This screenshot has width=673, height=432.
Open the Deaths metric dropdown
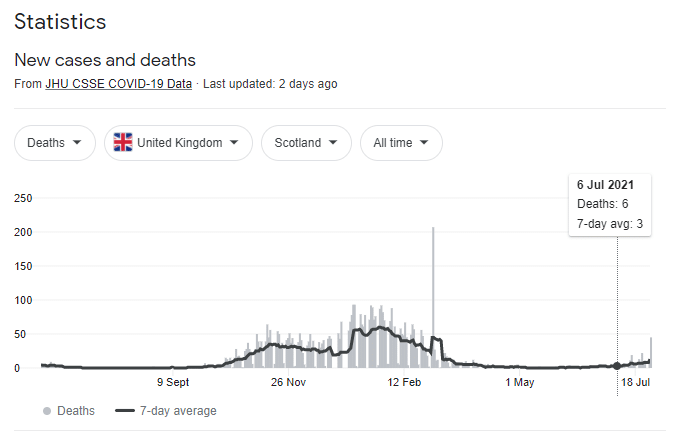pos(55,143)
